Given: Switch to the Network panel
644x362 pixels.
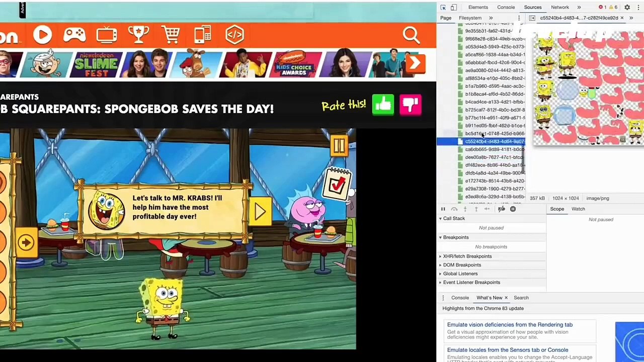Looking at the screenshot, I should coord(559,8).
